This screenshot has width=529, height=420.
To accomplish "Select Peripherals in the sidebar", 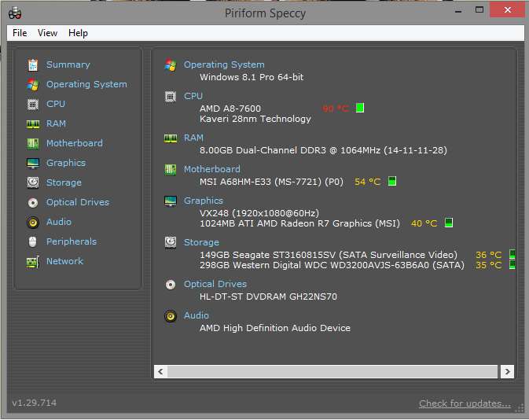I will pos(72,241).
